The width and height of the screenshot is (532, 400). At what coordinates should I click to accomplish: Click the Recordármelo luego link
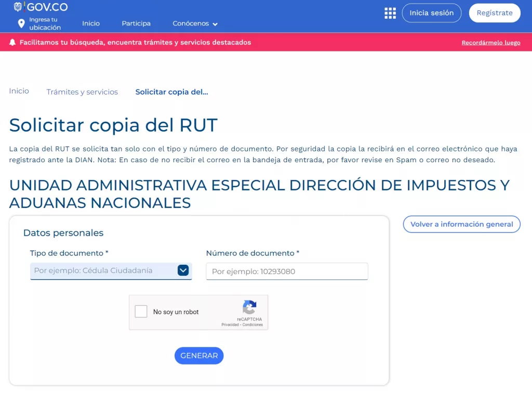coord(490,43)
